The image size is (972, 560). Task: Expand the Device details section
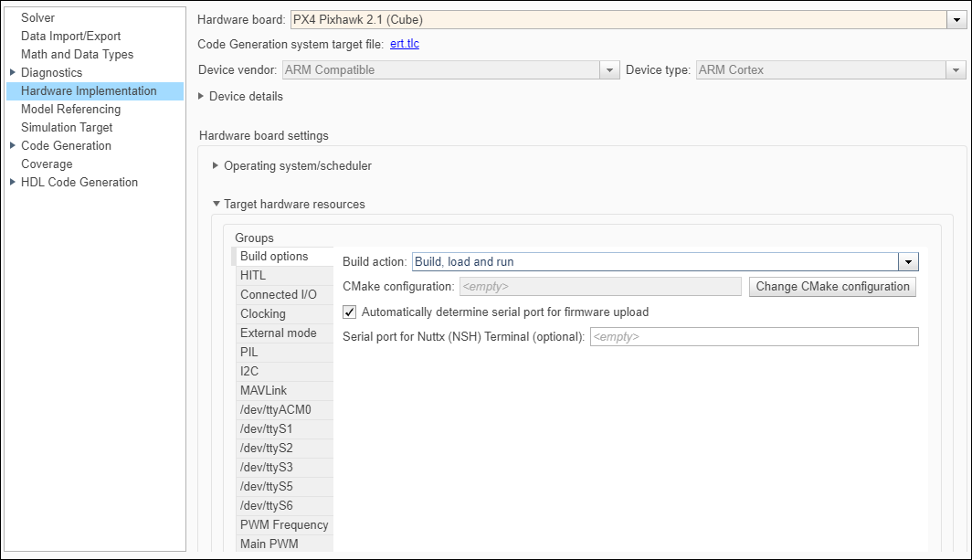pyautogui.click(x=201, y=96)
